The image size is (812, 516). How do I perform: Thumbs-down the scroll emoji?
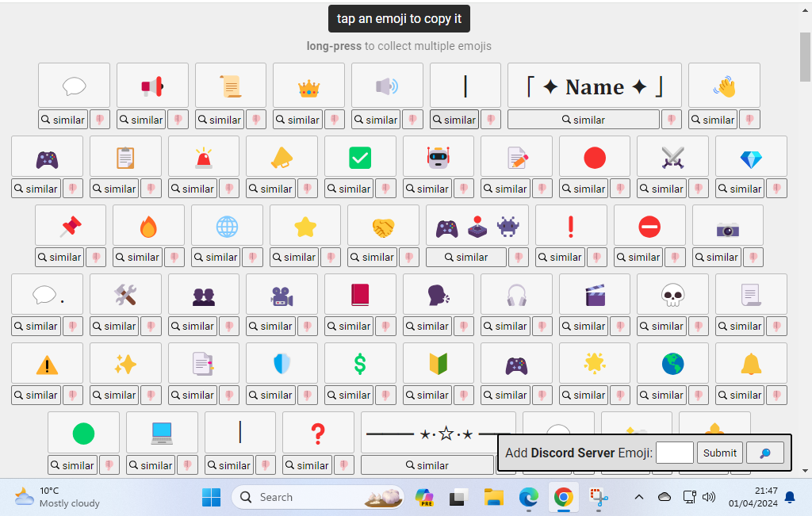pos(256,120)
